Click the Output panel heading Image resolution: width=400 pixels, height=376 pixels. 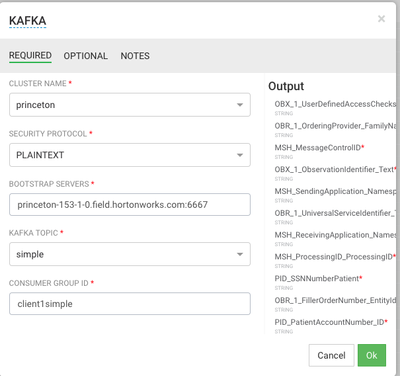(286, 86)
